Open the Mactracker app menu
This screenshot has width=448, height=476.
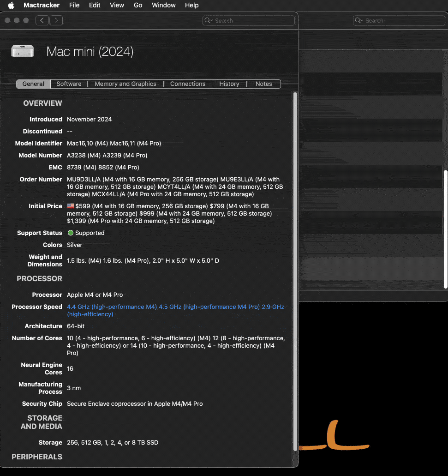coord(42,5)
